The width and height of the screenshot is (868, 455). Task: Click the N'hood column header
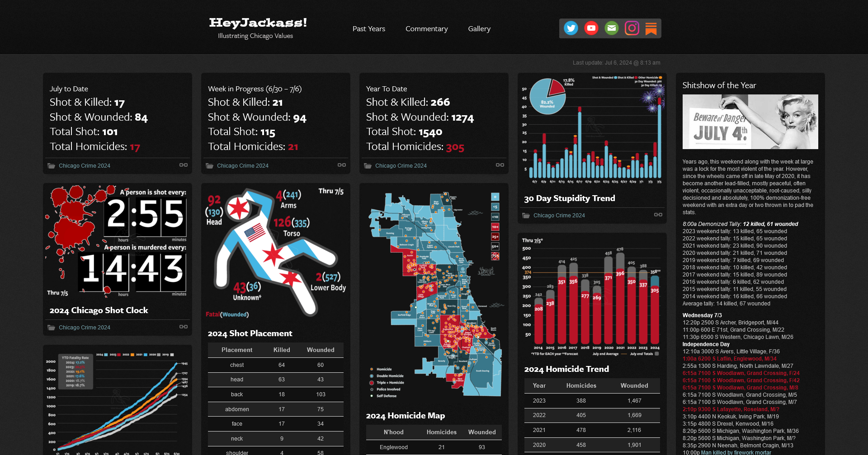(x=394, y=432)
